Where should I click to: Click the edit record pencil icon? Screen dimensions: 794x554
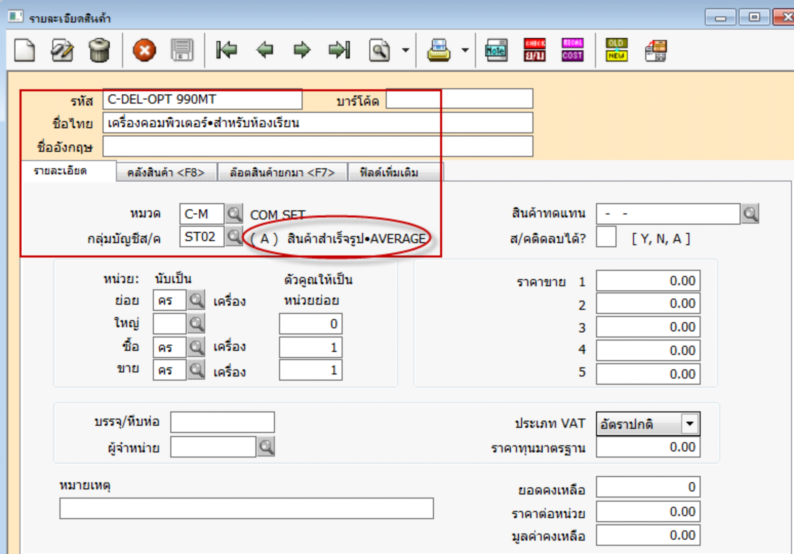click(62, 49)
